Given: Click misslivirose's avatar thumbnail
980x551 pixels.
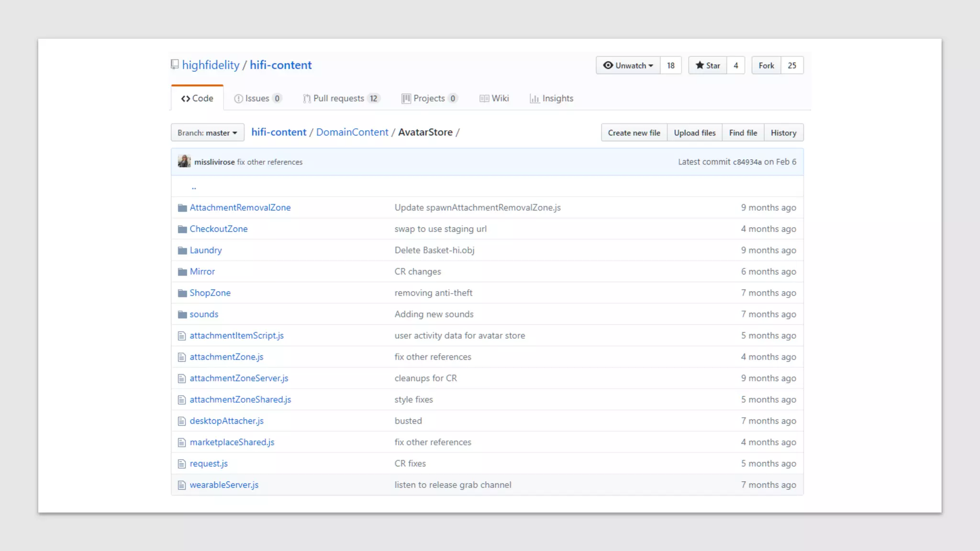Looking at the screenshot, I should click(184, 162).
